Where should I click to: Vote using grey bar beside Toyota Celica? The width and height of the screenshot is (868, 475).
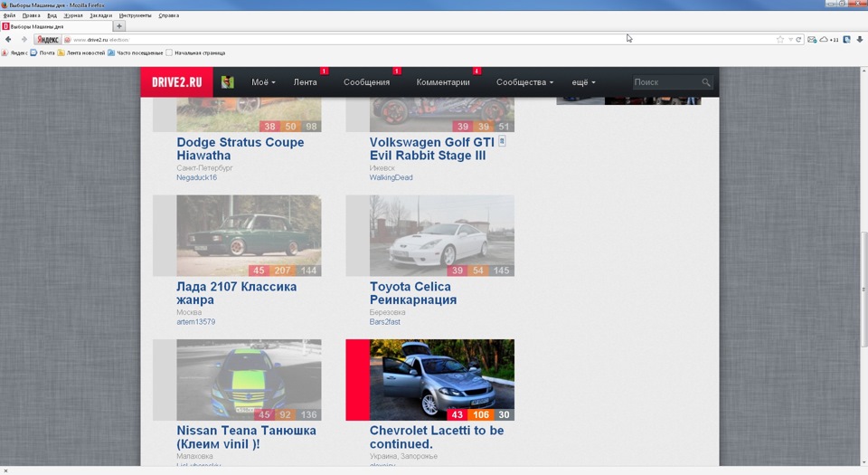[x=358, y=235]
